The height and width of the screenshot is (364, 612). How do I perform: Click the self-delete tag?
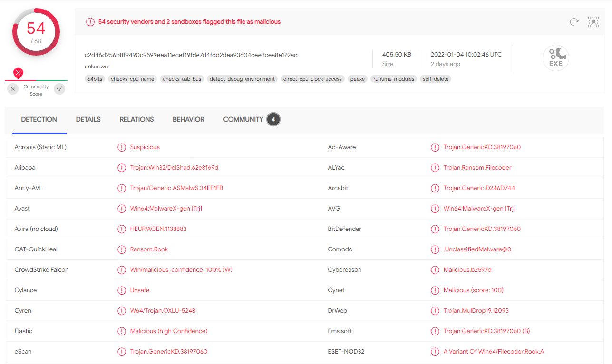point(436,79)
